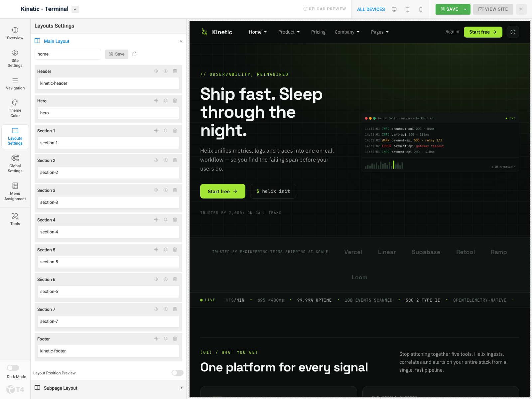Image resolution: width=532 pixels, height=399 pixels.
Task: Click the section-6 input field
Action: click(x=108, y=292)
